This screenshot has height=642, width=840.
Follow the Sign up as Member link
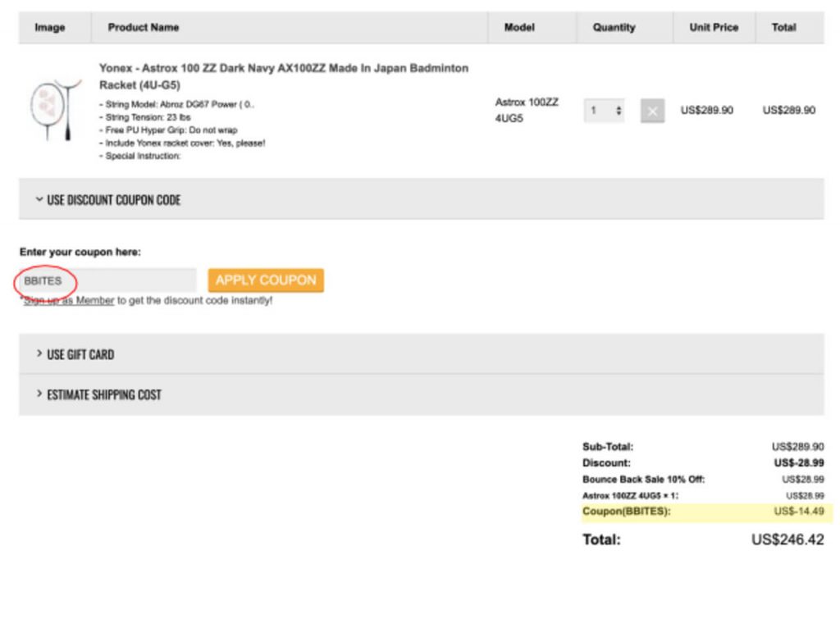[x=69, y=300]
